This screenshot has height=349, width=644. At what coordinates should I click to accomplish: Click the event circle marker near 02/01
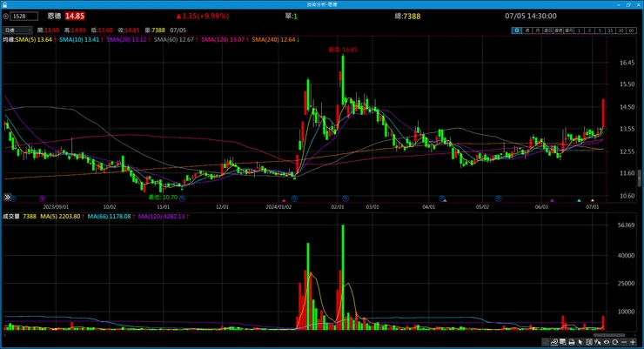click(x=345, y=198)
